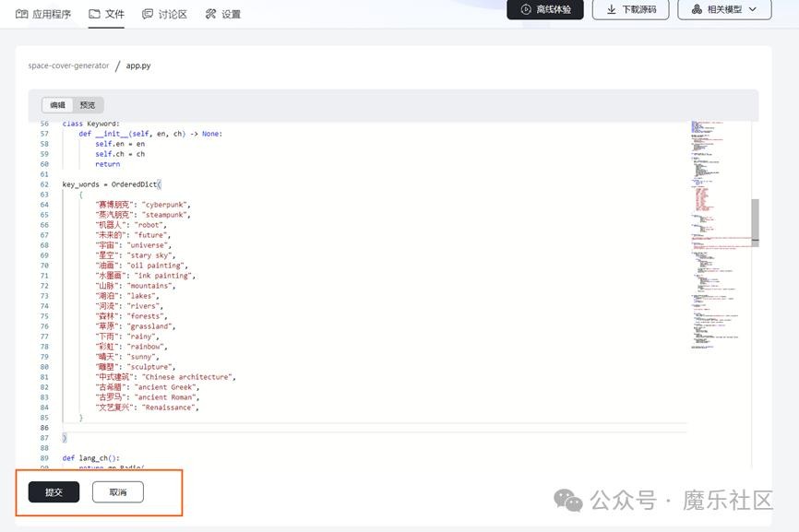Viewport: 799px width, 532px height.
Task: Click the chat bubble icon beside 讨论区
Action: coord(148,14)
